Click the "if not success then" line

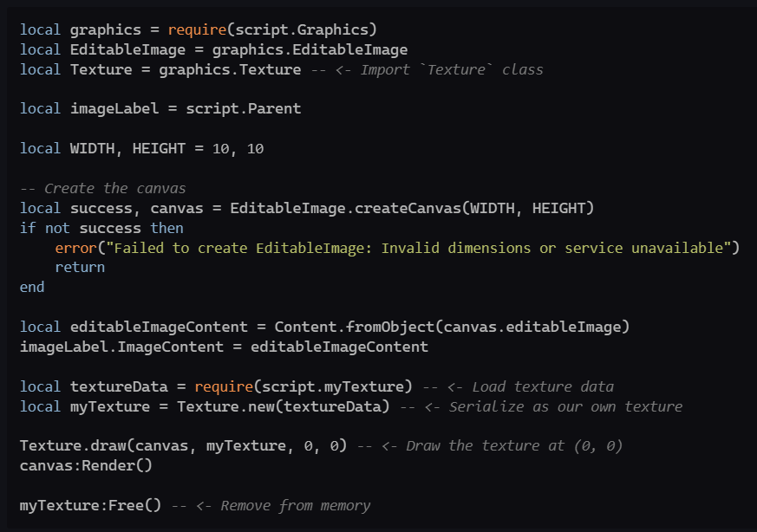[x=101, y=228]
